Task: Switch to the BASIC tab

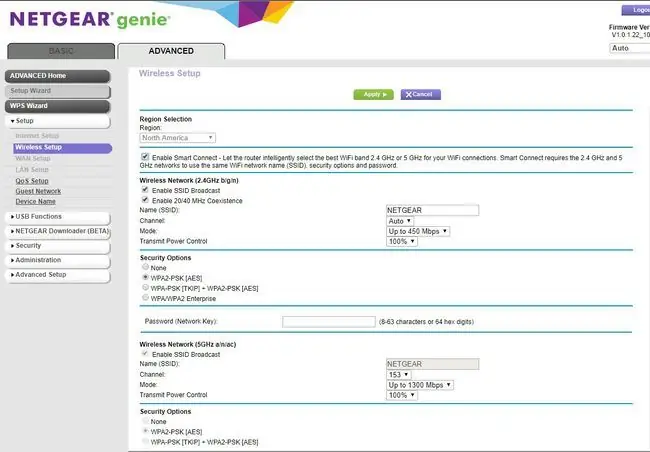Action: pos(61,51)
